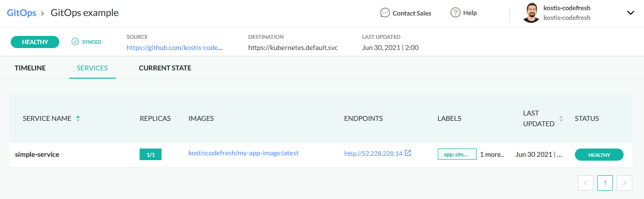Image resolution: width=644 pixels, height=199 pixels.
Task: Click the 'app: sim...' label tag
Action: tap(457, 154)
